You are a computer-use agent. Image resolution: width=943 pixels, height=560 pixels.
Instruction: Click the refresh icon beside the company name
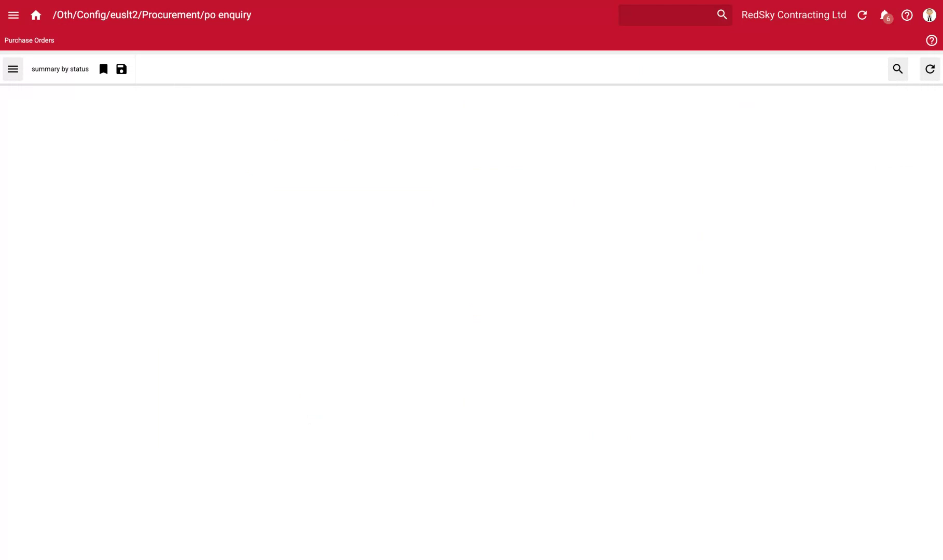862,15
